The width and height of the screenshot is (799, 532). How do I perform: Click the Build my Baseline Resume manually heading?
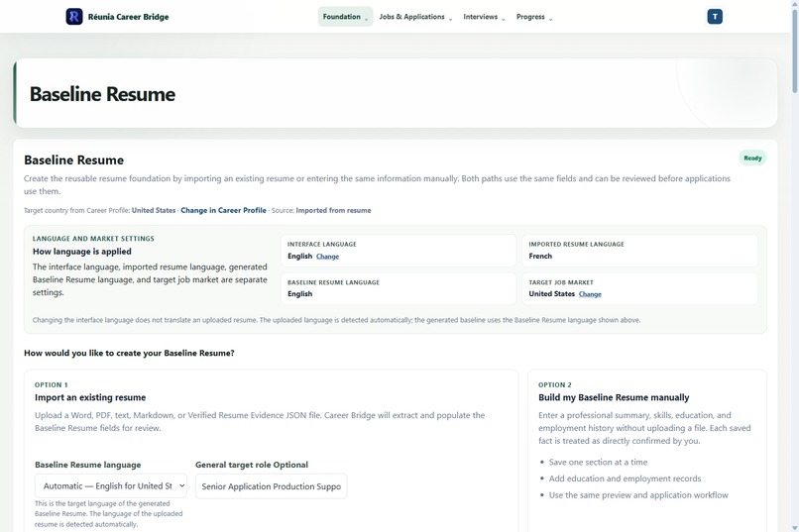click(614, 397)
